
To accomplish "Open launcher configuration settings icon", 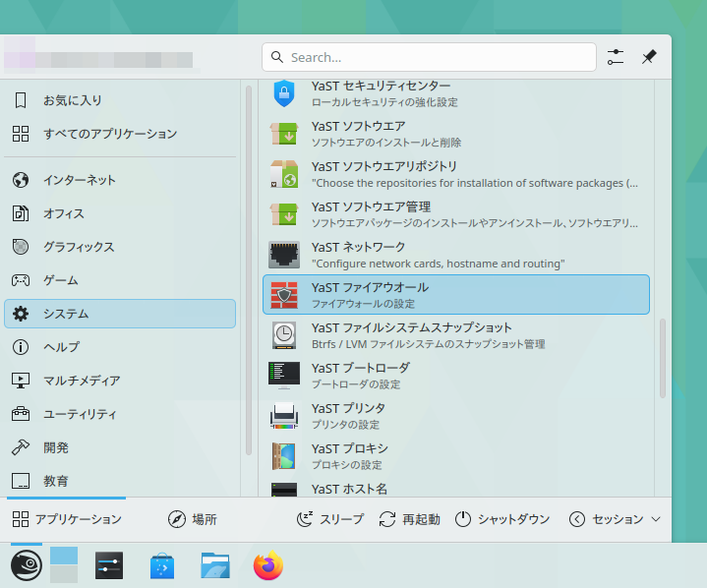I will coord(616,57).
